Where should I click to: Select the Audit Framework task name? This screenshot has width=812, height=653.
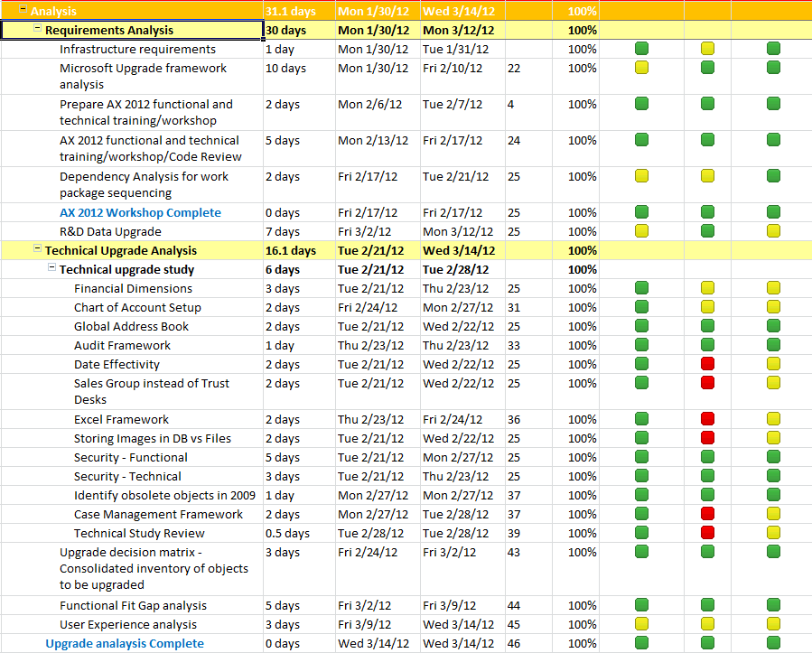click(x=122, y=345)
